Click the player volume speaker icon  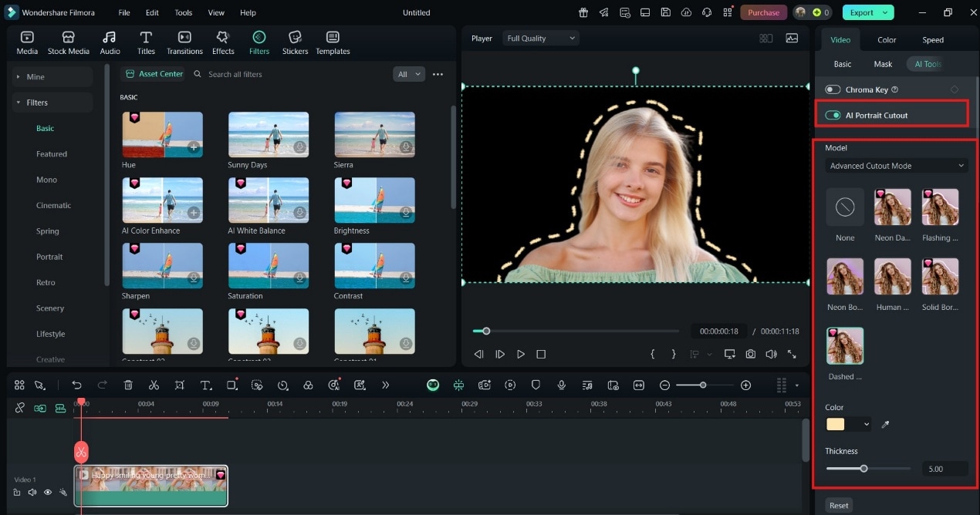(771, 354)
